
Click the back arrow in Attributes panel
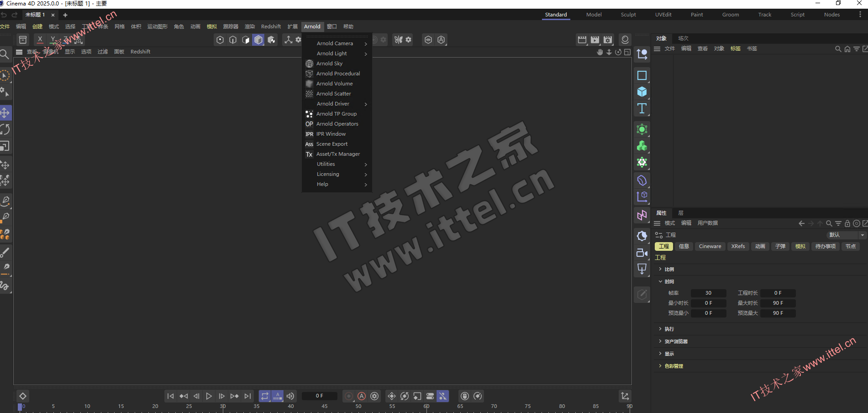pyautogui.click(x=801, y=223)
